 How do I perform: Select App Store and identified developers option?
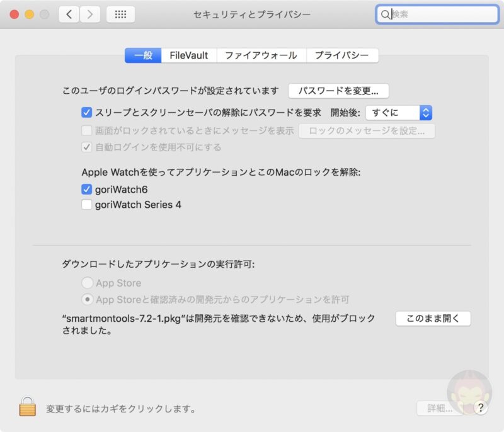89,300
